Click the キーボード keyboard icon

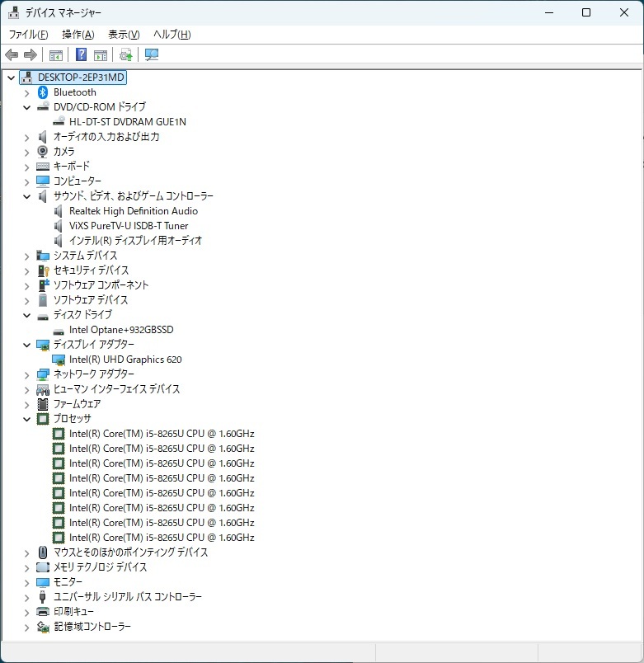point(43,167)
